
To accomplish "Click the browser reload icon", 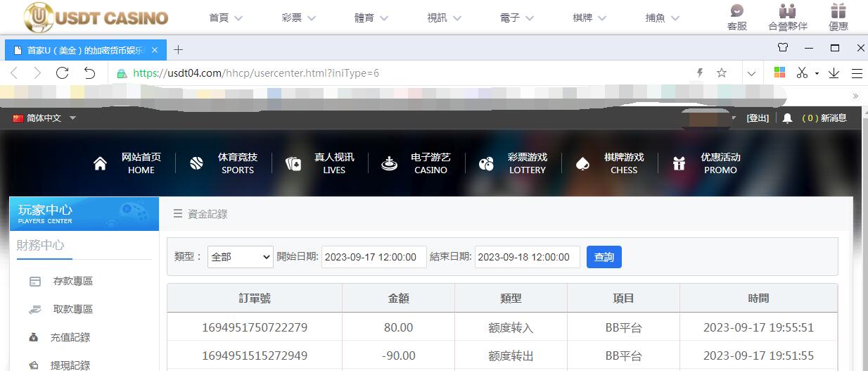I will pyautogui.click(x=62, y=73).
